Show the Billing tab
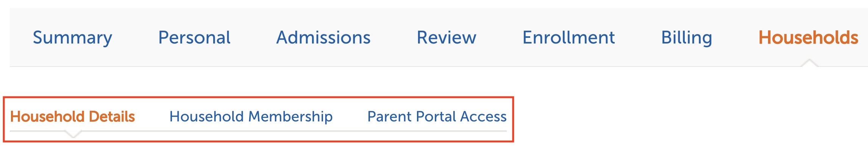Screen dimensions: 868x146 click(687, 38)
